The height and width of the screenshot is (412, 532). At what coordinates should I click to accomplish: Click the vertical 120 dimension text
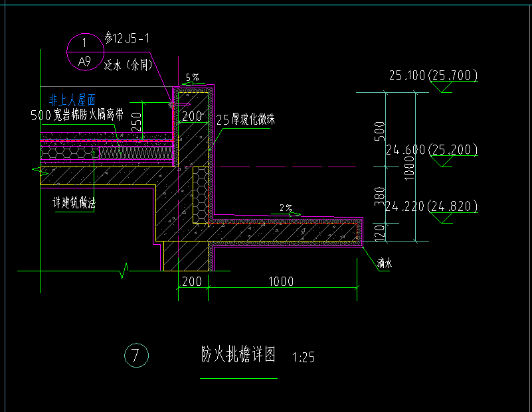(x=380, y=232)
